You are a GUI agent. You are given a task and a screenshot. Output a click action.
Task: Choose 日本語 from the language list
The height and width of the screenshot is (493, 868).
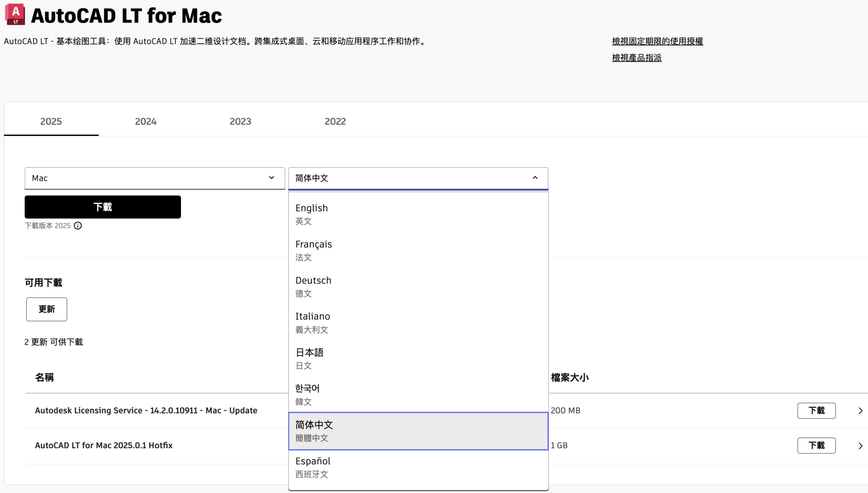(x=418, y=359)
